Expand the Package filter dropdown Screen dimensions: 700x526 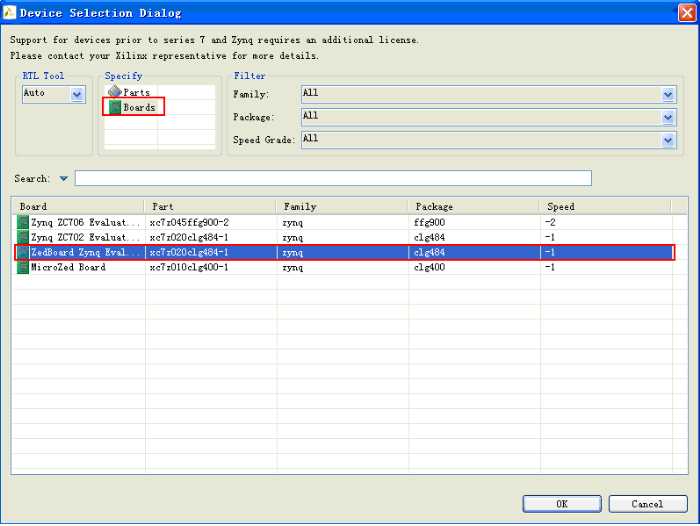tap(668, 117)
